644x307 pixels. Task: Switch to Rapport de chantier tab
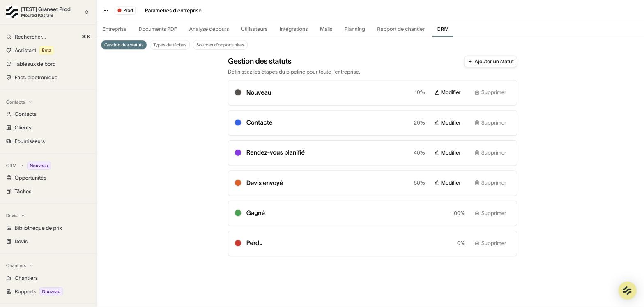tap(401, 29)
